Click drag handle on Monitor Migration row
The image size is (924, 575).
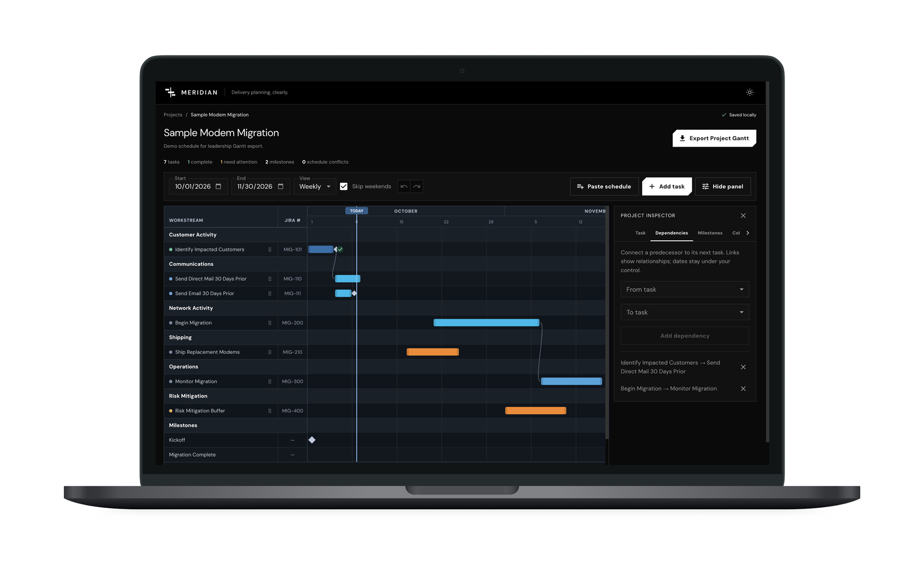(x=270, y=381)
